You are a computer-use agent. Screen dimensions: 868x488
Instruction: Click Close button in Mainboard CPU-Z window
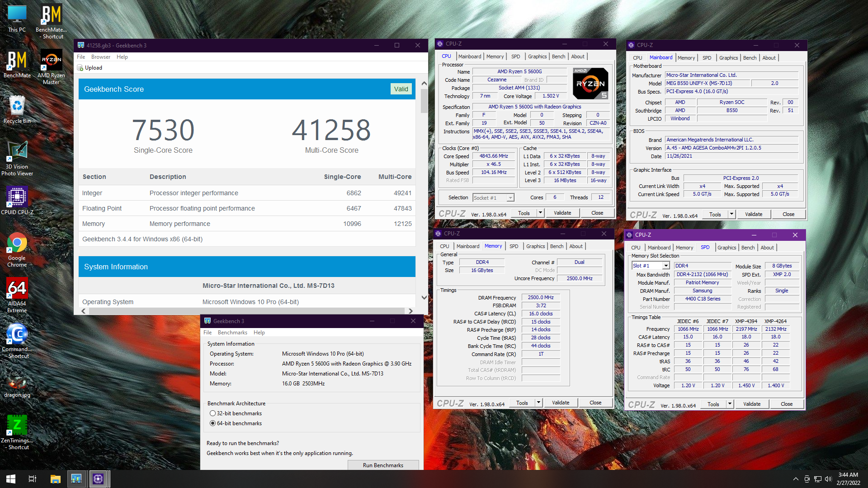click(788, 214)
